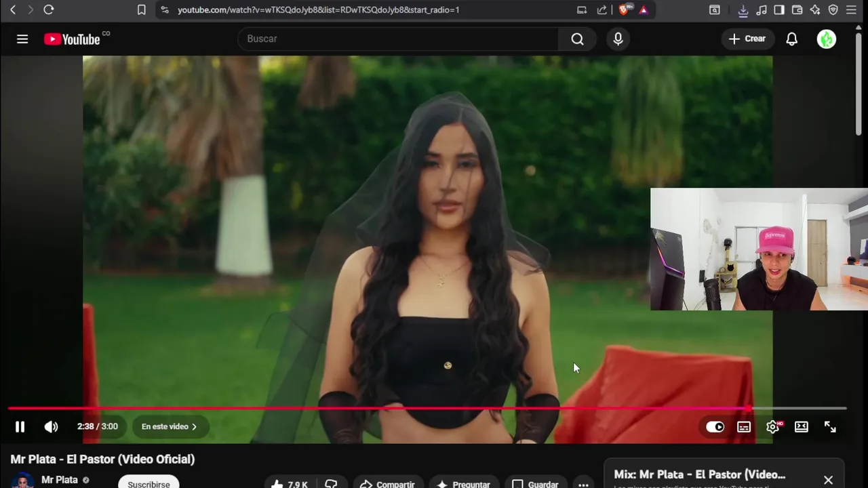Open the media control music note icon

point(762,9)
